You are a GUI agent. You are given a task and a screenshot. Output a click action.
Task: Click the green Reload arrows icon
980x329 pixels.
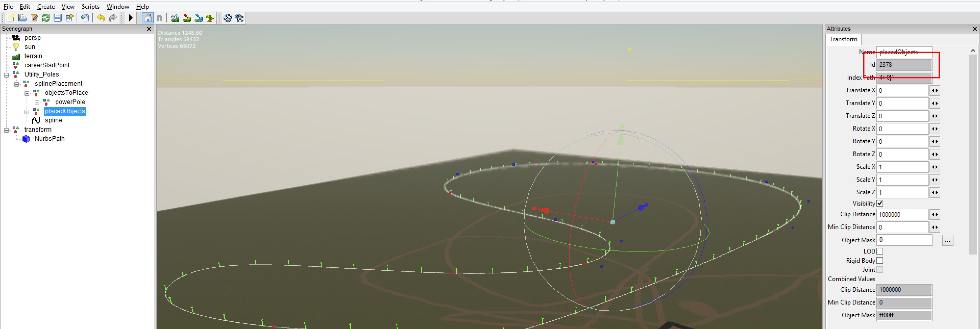coord(46,18)
